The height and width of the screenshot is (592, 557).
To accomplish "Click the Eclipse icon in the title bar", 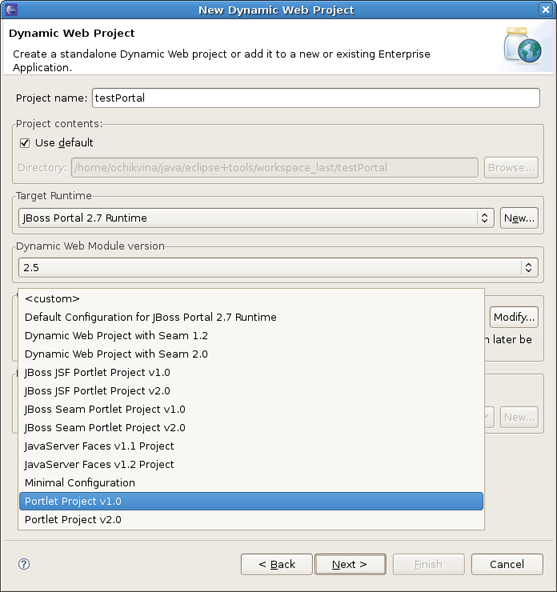I will pos(11,9).
